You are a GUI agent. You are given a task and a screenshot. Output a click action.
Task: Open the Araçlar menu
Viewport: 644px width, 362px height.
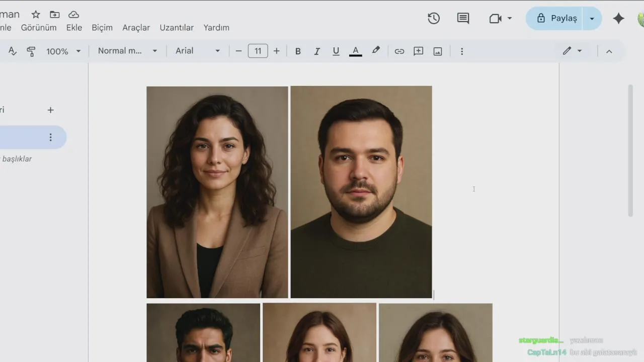[x=136, y=28]
